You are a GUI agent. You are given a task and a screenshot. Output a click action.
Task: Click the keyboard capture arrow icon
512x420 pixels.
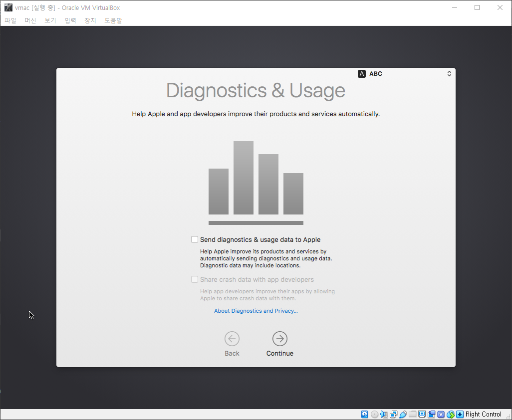(460, 415)
